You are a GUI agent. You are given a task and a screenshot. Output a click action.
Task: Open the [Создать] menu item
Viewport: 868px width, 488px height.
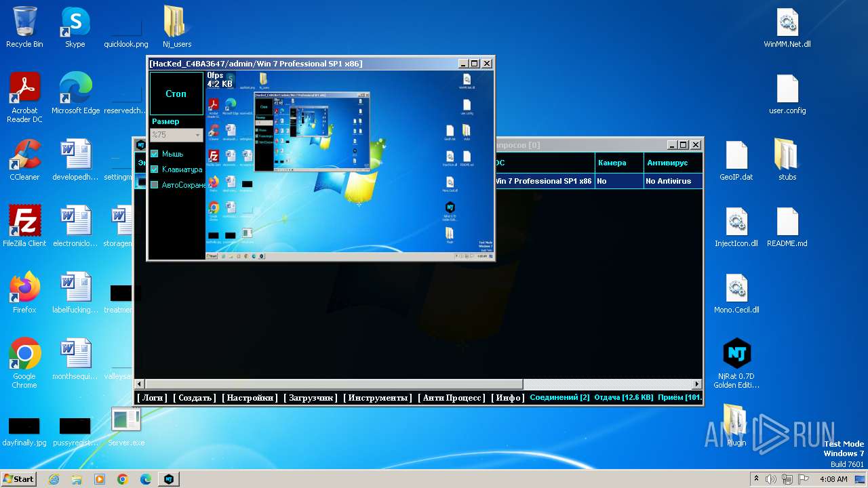pos(195,398)
